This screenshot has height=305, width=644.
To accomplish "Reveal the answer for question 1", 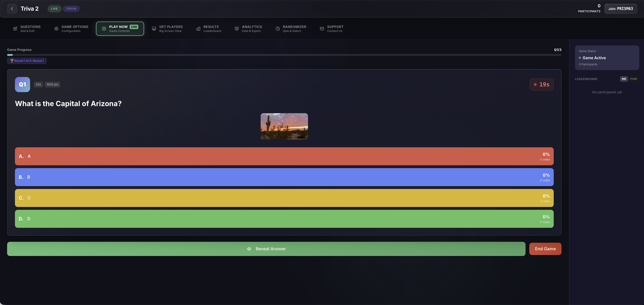I will [x=266, y=249].
